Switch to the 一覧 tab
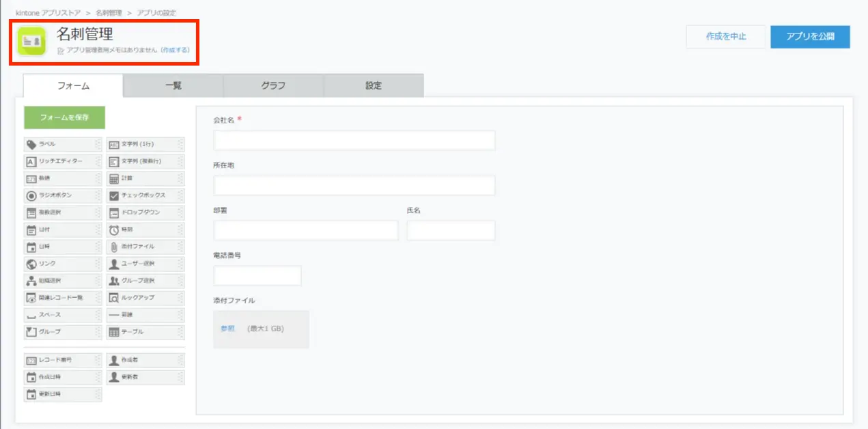 [173, 86]
